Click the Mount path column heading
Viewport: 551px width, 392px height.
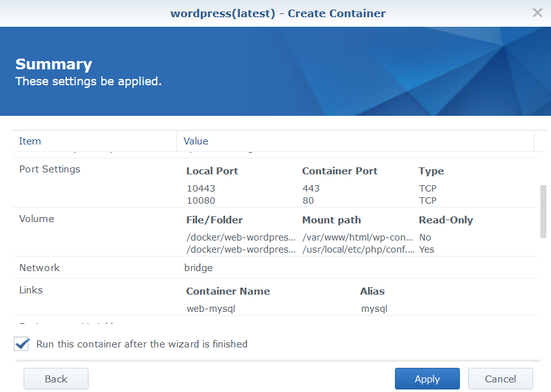[331, 220]
